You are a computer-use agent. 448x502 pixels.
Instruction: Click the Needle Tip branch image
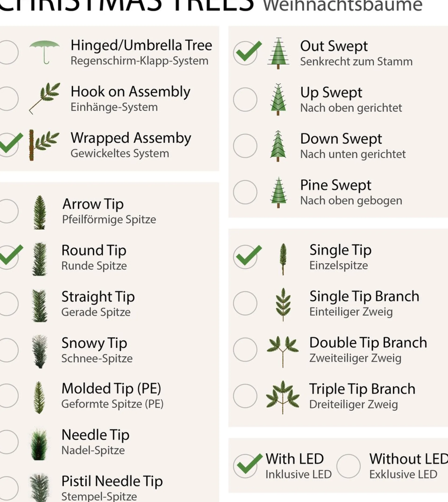click(39, 445)
